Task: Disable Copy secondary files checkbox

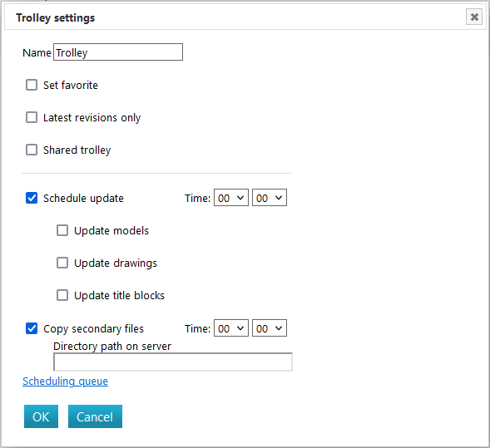Action: [x=32, y=328]
